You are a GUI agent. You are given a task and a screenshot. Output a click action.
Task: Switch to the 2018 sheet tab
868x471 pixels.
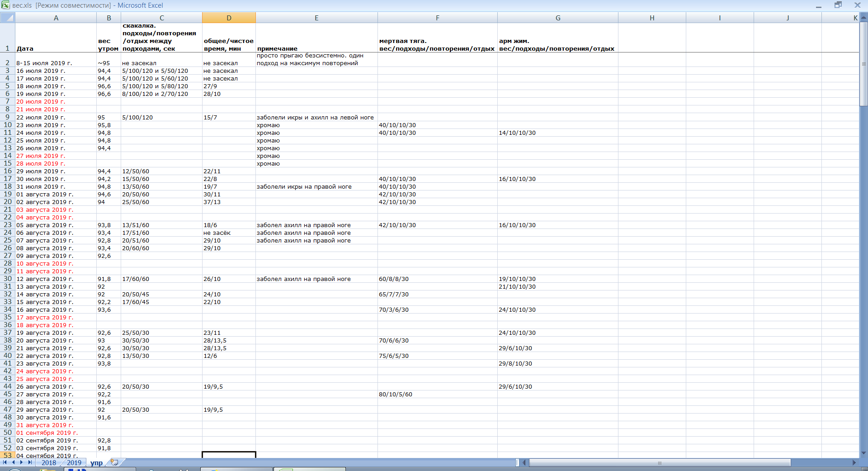(49, 462)
